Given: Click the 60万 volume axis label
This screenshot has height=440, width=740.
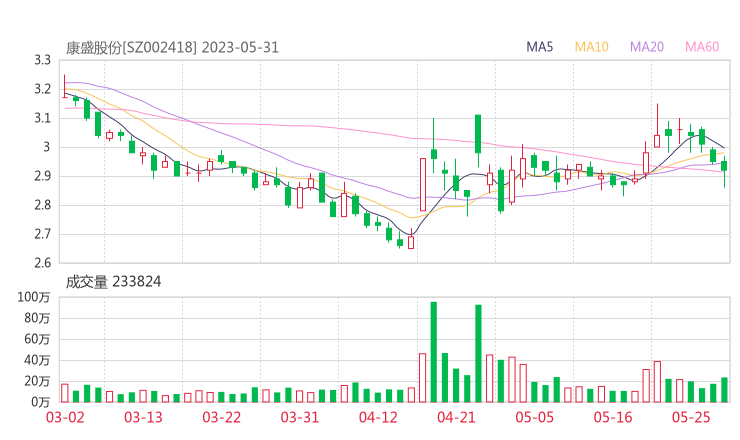Looking at the screenshot, I should click(x=37, y=339).
